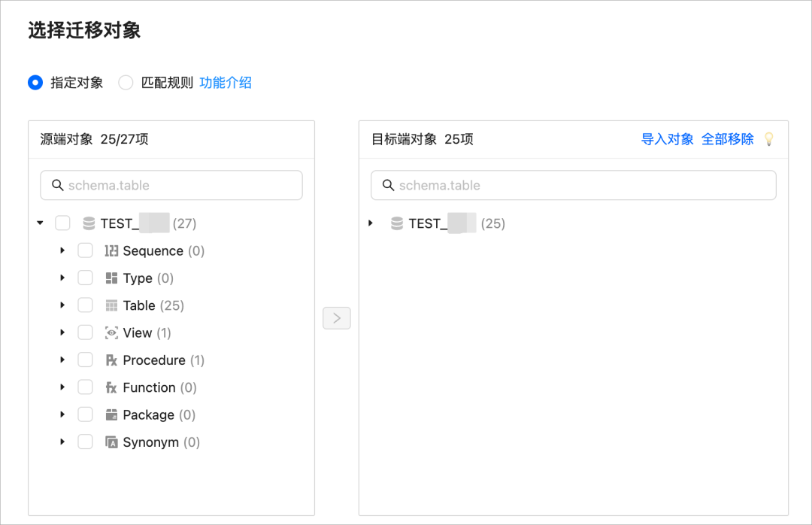Click the lightbulb tip icon in target panel
This screenshot has height=525, width=812.
tap(768, 139)
